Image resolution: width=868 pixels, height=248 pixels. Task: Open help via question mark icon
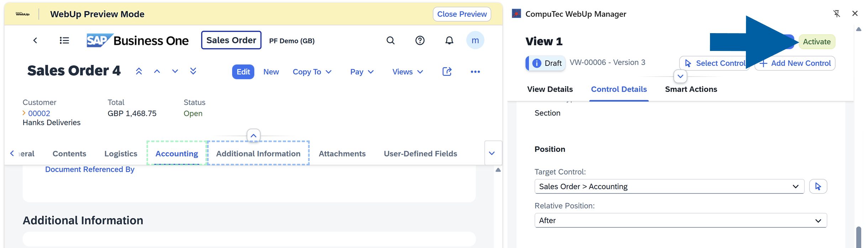[420, 40]
